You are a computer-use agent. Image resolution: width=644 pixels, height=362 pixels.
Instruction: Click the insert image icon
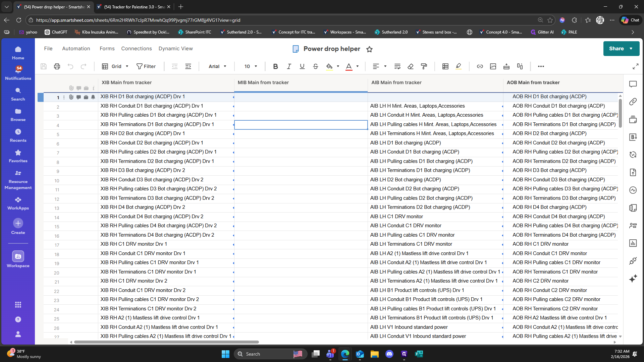pos(493,66)
